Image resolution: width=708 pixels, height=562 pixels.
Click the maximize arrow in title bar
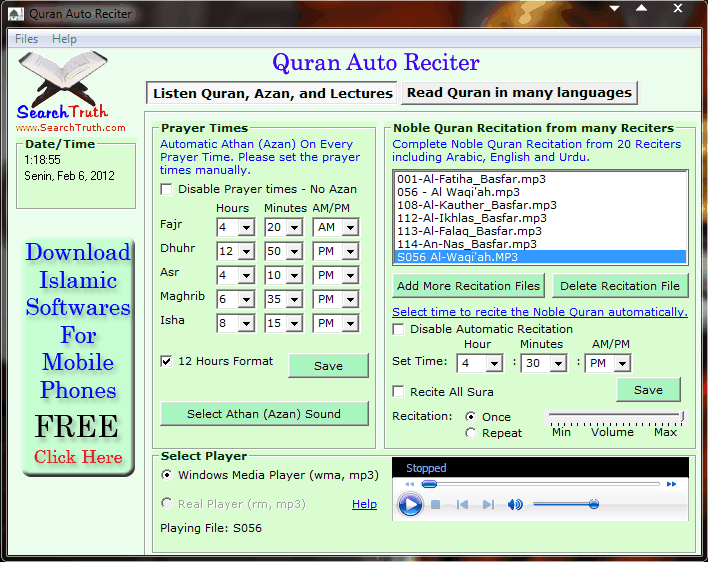coord(642,8)
